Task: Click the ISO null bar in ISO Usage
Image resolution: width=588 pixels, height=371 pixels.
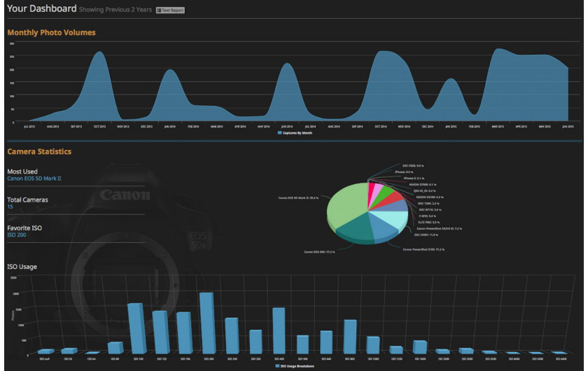Action: 45,351
